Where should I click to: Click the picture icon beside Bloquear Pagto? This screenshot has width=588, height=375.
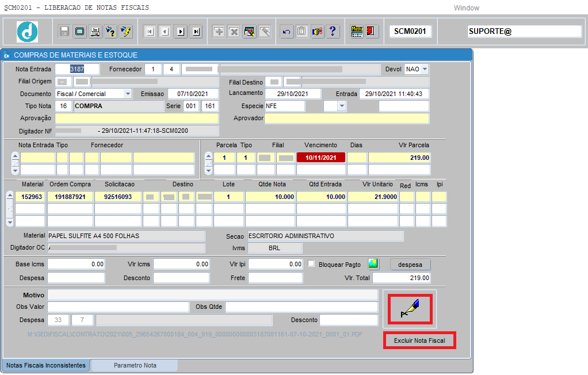[x=373, y=264]
